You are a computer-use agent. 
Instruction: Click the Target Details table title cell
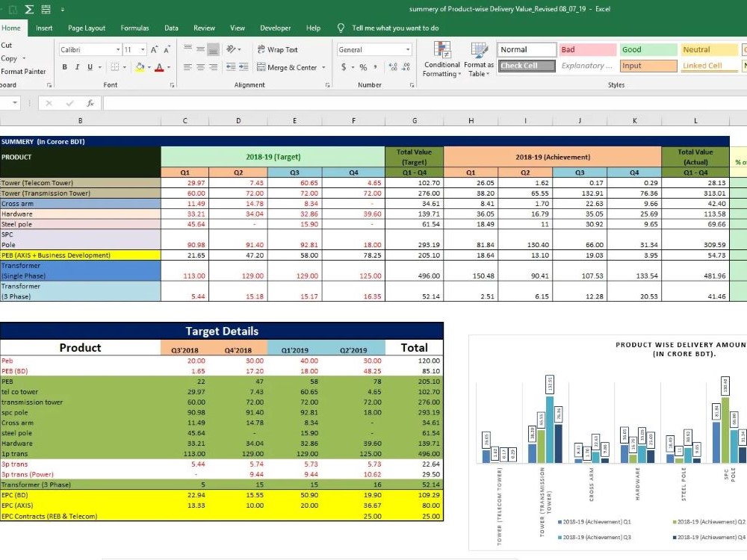pyautogui.click(x=222, y=331)
